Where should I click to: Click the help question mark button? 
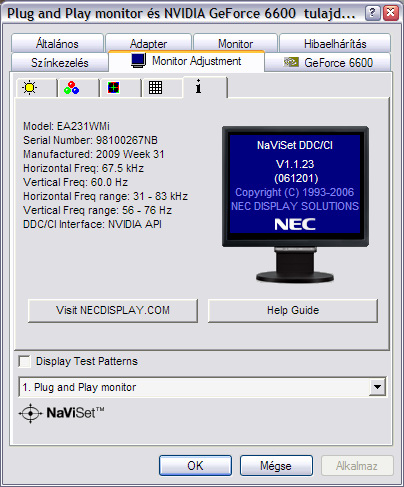click(372, 13)
